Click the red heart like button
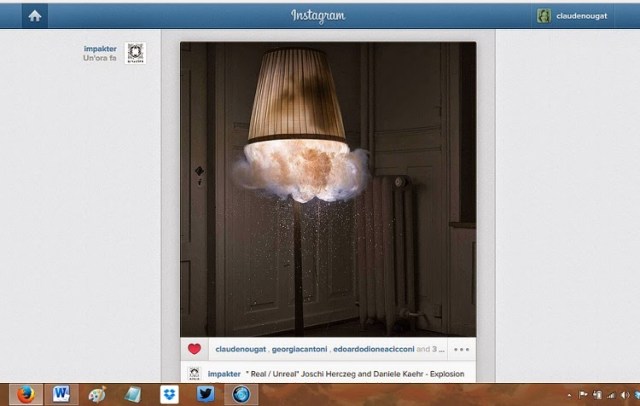The image size is (640, 406). tap(195, 349)
